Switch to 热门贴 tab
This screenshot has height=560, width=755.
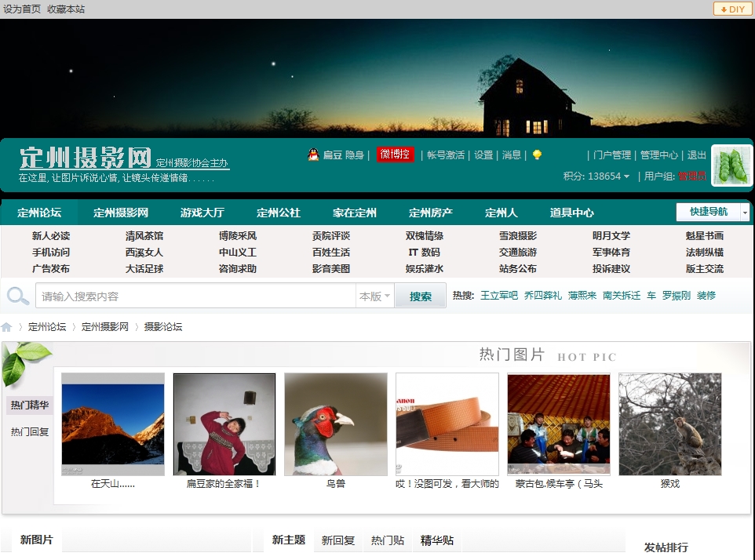pyautogui.click(x=388, y=540)
